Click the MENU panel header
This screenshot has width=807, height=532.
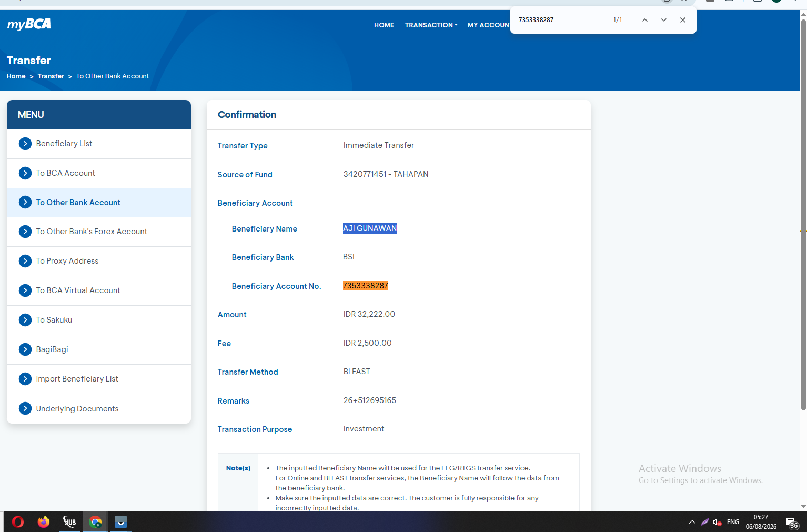(x=99, y=115)
